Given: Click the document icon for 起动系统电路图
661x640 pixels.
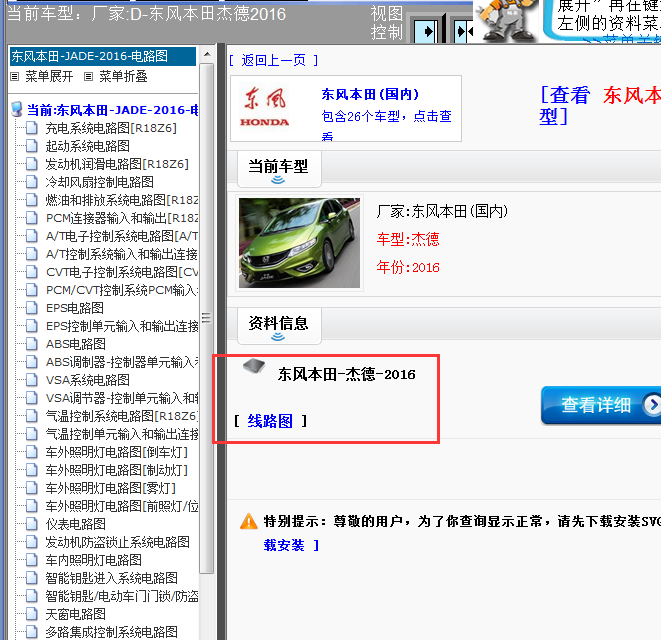Looking at the screenshot, I should point(32,146).
